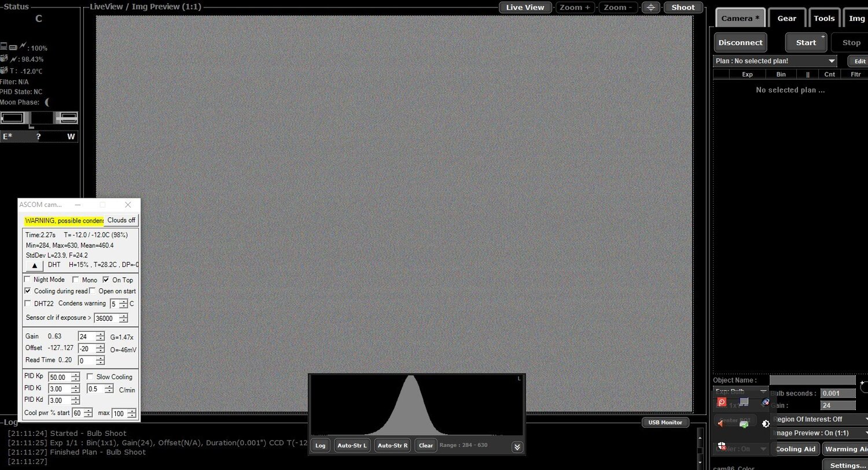Viewport: 868px width, 470px height.
Task: Open camera Settings... button
Action: click(847, 465)
